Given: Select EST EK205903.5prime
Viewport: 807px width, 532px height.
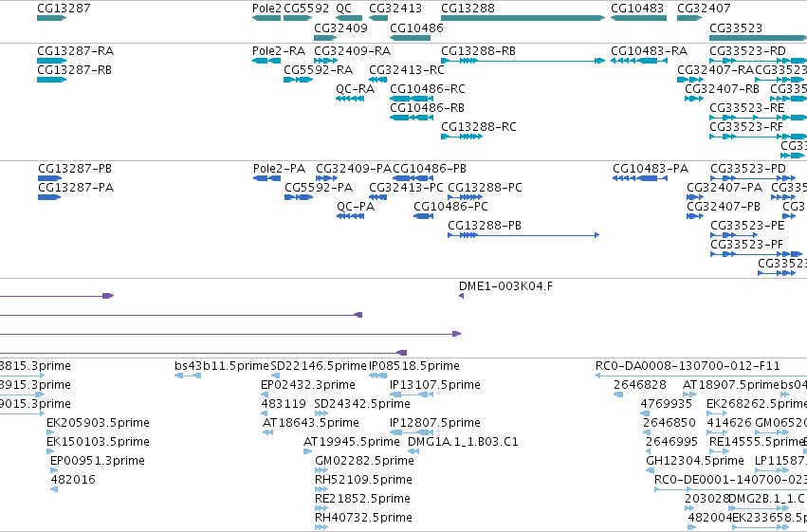Looking at the screenshot, I should [x=98, y=424].
